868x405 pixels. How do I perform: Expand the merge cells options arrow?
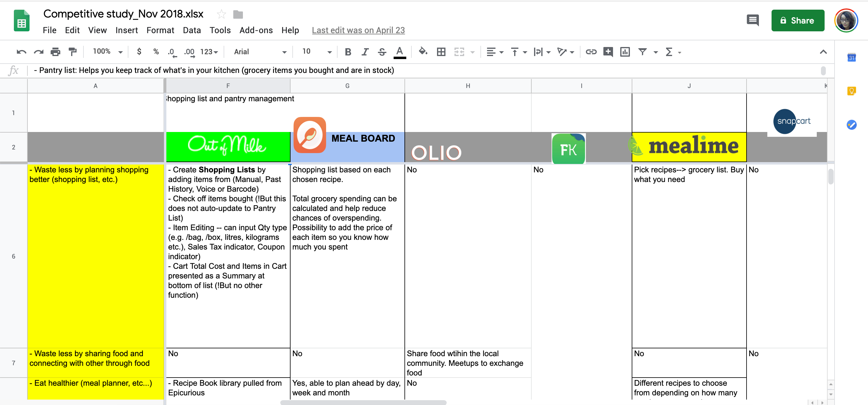(472, 52)
